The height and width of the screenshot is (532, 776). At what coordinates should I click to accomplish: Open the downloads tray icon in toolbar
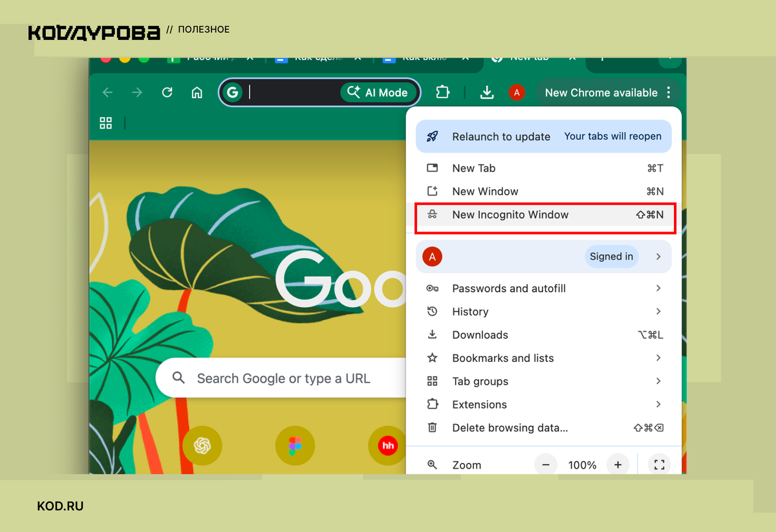pos(487,92)
